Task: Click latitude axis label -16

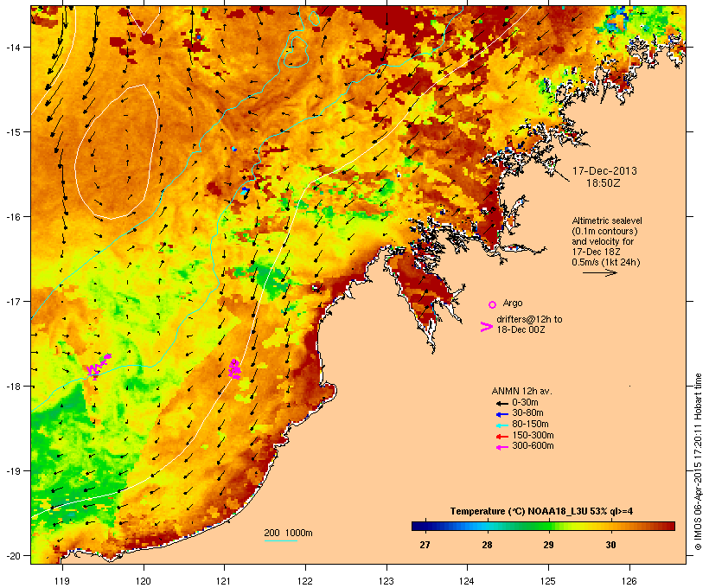Action: click(x=14, y=217)
